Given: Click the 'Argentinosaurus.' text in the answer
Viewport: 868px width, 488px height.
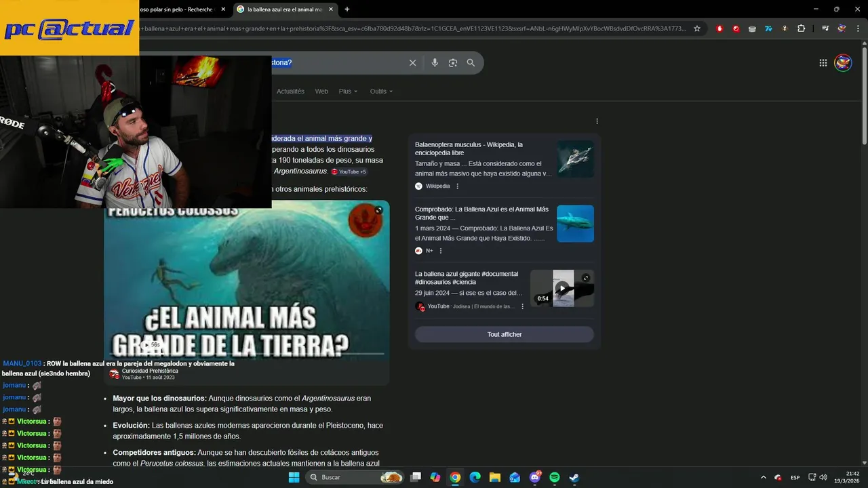Looking at the screenshot, I should pyautogui.click(x=300, y=171).
